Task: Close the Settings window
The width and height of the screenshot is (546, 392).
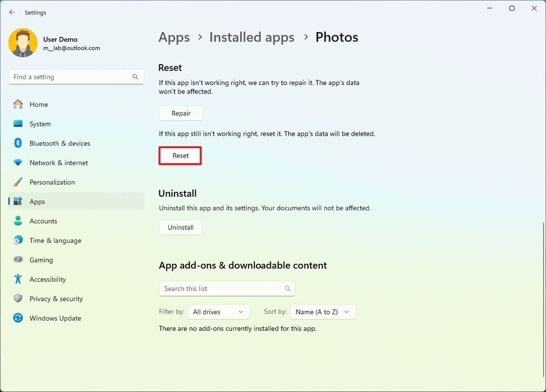Action: pyautogui.click(x=534, y=8)
